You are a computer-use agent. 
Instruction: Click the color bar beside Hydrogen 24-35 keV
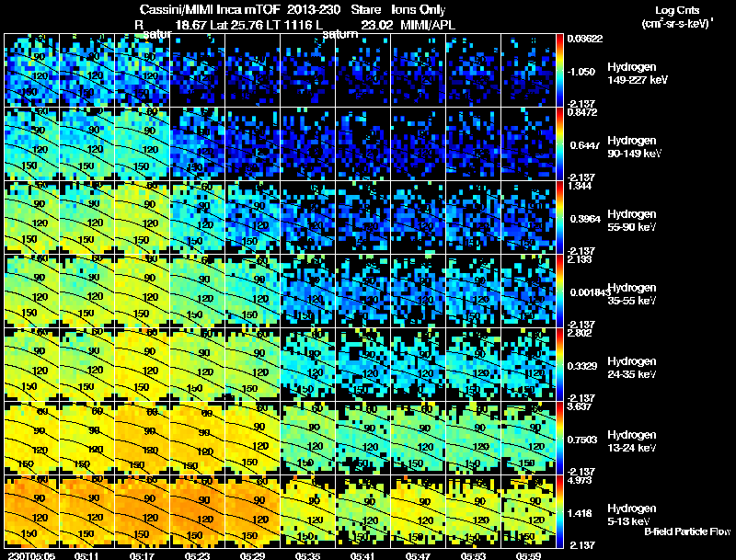click(559, 364)
